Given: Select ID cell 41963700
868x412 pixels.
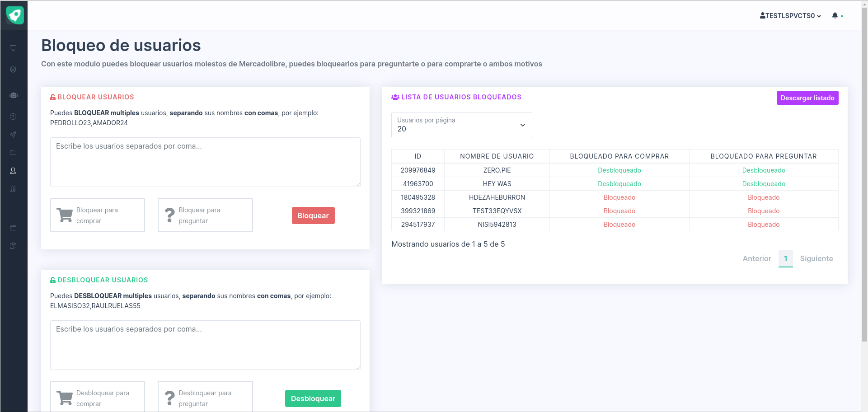Looking at the screenshot, I should point(418,184).
